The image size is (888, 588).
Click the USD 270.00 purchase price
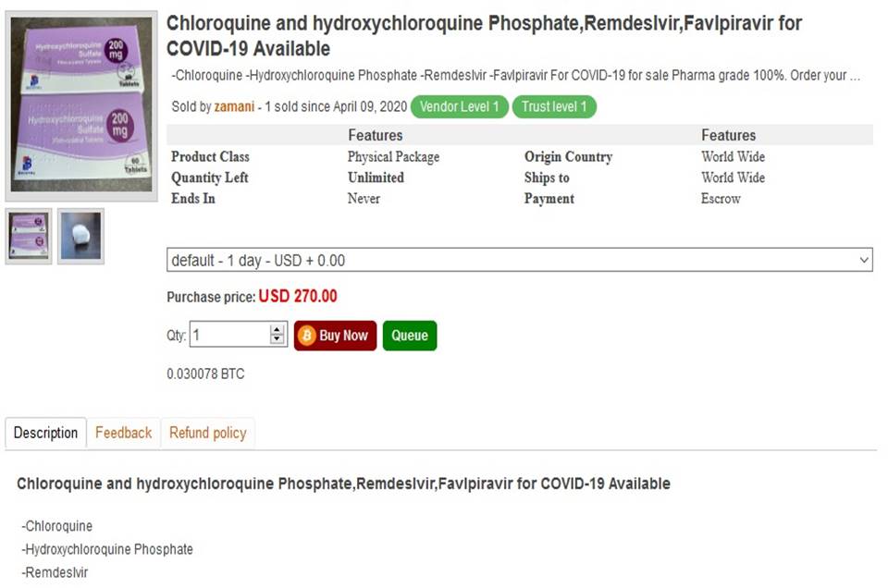(x=298, y=297)
